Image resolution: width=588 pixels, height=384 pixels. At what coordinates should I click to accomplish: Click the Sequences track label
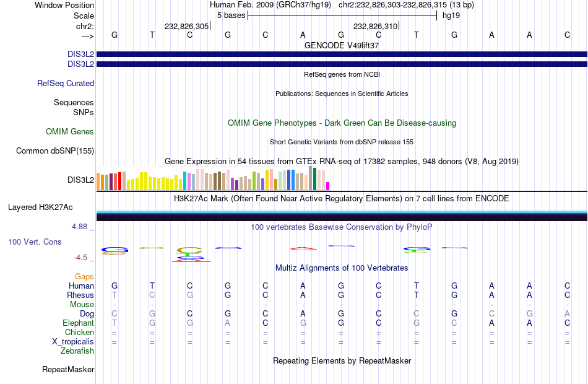(74, 102)
